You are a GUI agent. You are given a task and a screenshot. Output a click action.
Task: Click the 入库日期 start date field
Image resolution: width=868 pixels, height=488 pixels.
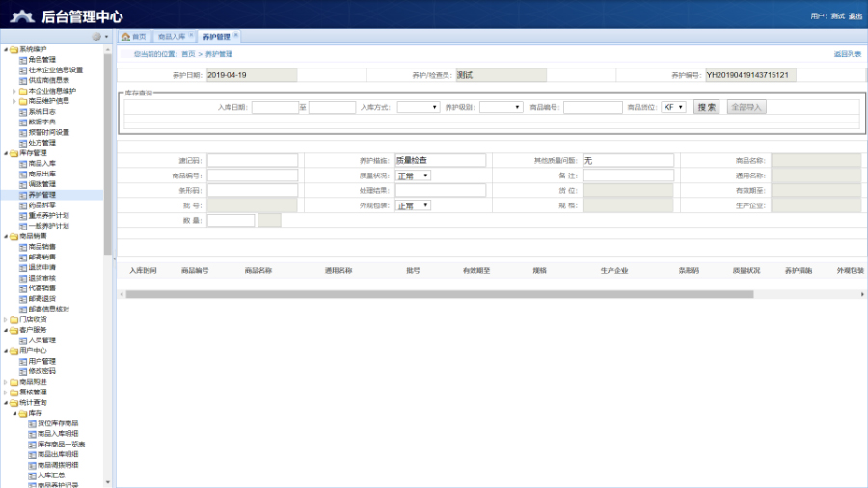click(275, 107)
